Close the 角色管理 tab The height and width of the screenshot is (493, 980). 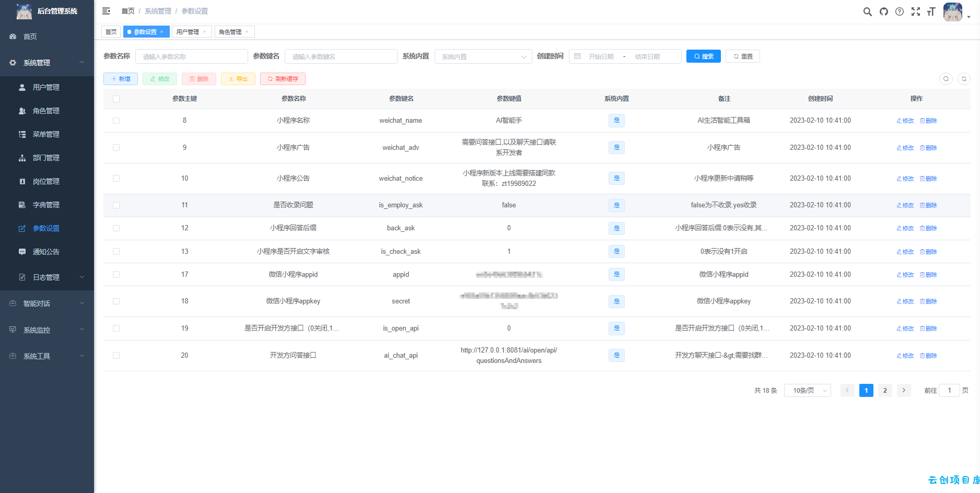pyautogui.click(x=247, y=32)
